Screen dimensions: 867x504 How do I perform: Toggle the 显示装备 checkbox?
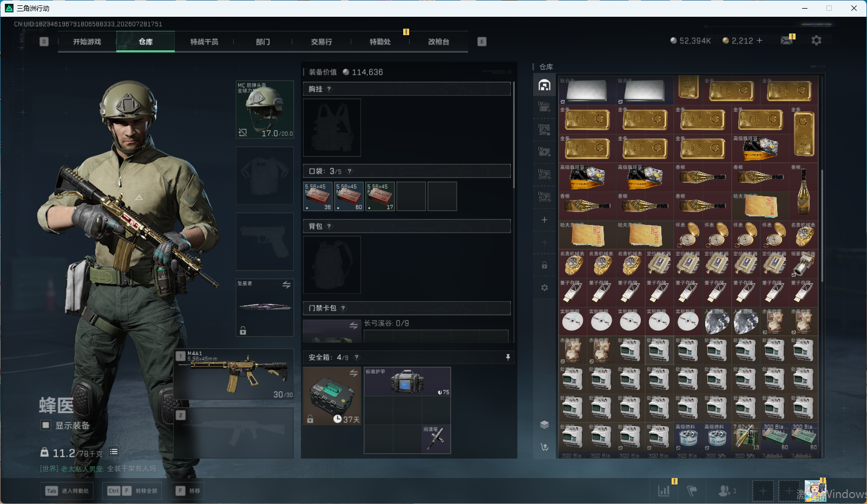pos(46,425)
